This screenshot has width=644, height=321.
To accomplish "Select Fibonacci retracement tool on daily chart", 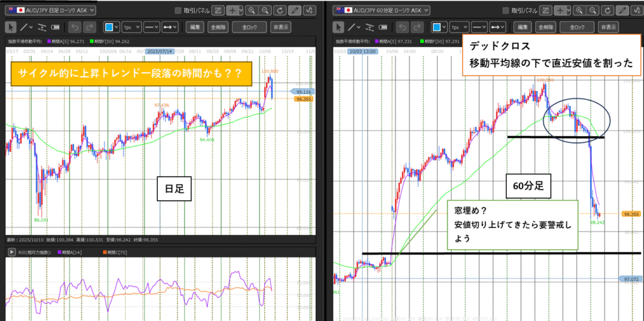I will coord(42,27).
